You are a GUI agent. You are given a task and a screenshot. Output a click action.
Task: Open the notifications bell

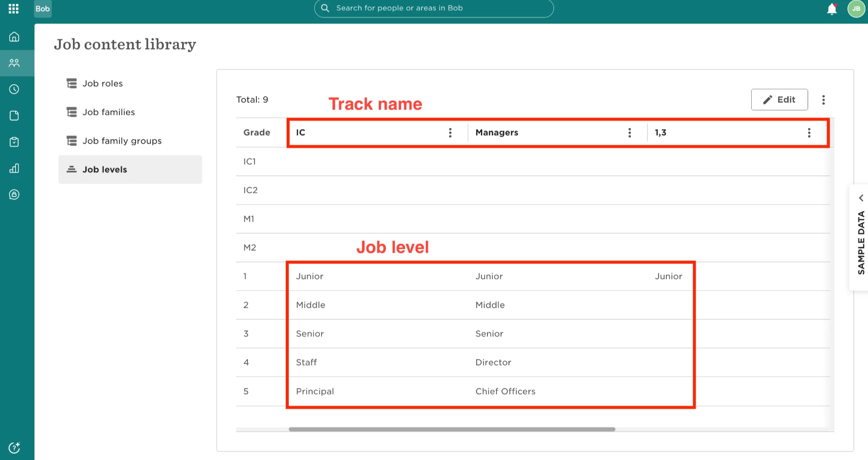(832, 9)
